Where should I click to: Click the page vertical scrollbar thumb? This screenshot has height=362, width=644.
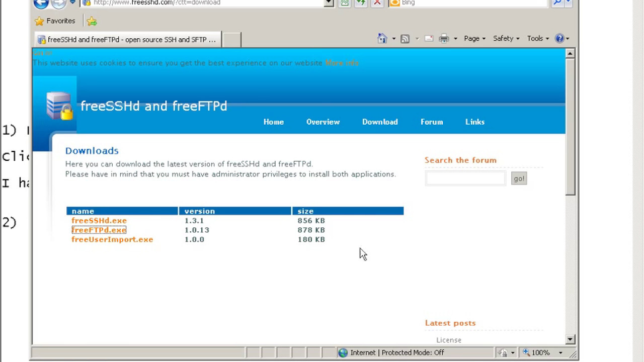570,127
